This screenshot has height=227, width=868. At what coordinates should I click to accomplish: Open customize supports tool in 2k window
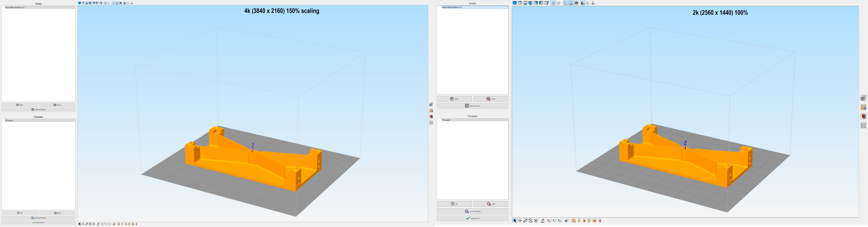pos(573,221)
